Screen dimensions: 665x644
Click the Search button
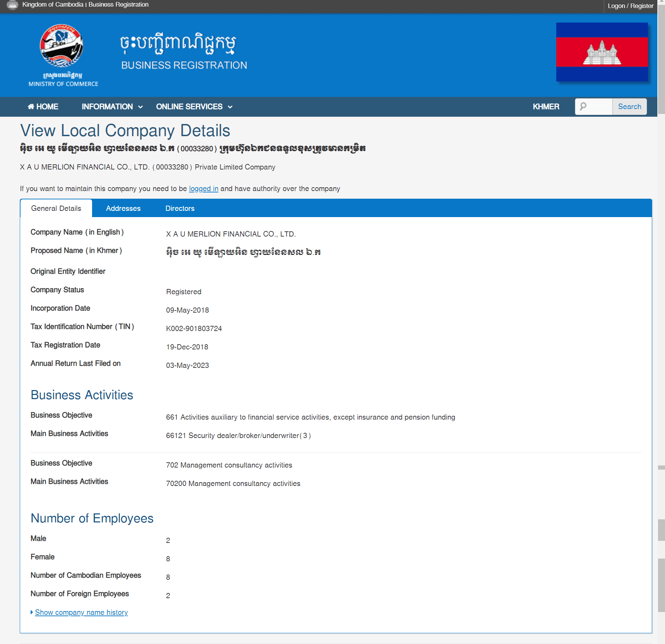tap(629, 107)
